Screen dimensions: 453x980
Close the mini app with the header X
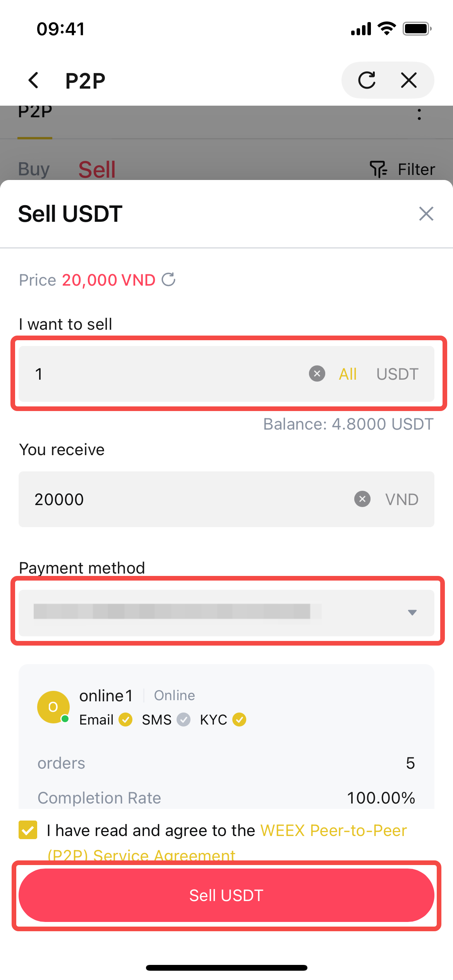tap(408, 81)
